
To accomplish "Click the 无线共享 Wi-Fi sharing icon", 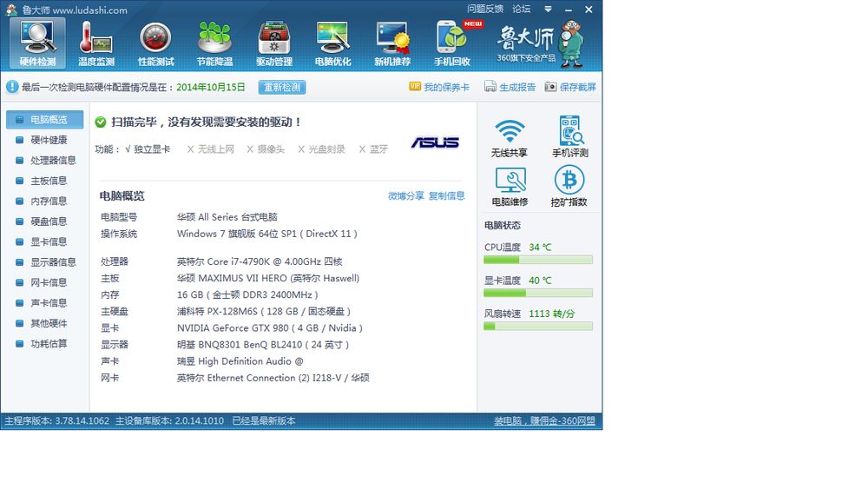I will pyautogui.click(x=510, y=137).
